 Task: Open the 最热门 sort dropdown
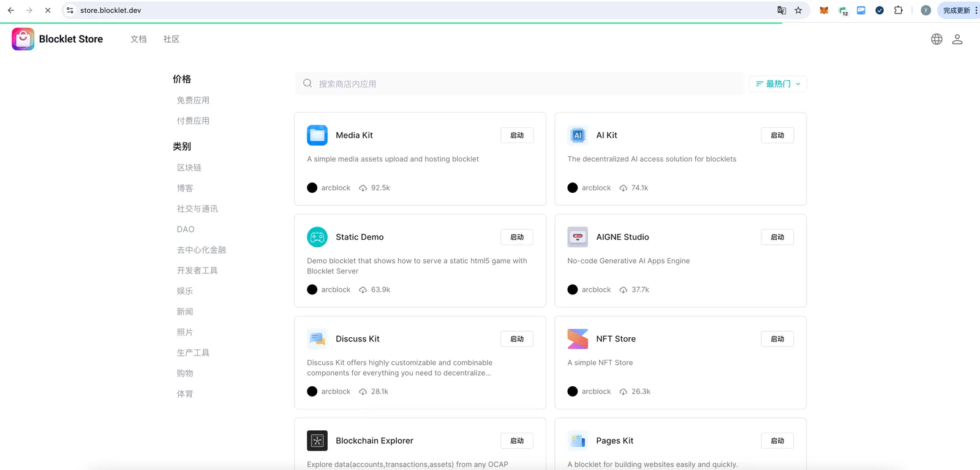pyautogui.click(x=778, y=84)
